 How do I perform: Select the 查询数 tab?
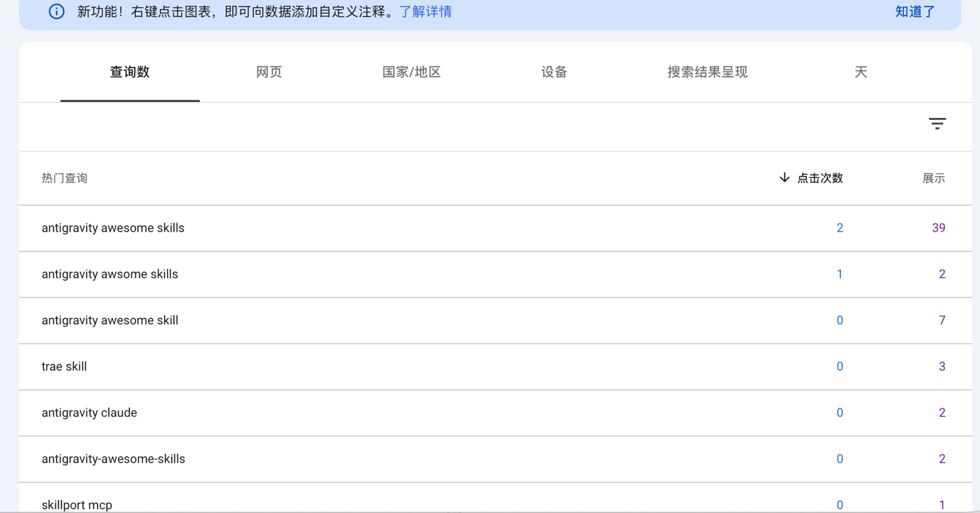point(130,72)
